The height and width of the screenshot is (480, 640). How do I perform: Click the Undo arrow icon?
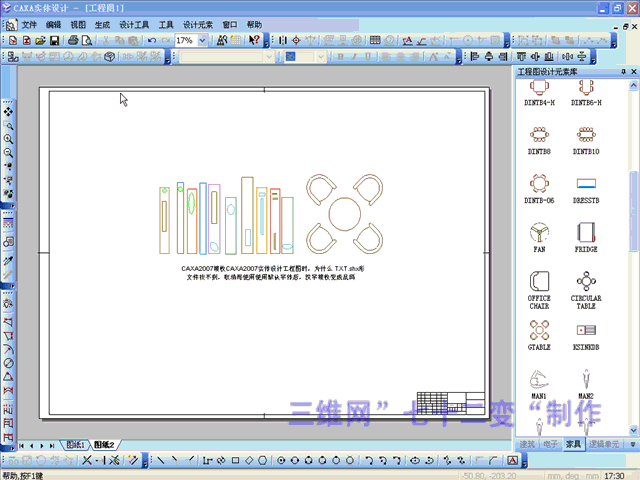pyautogui.click(x=151, y=40)
